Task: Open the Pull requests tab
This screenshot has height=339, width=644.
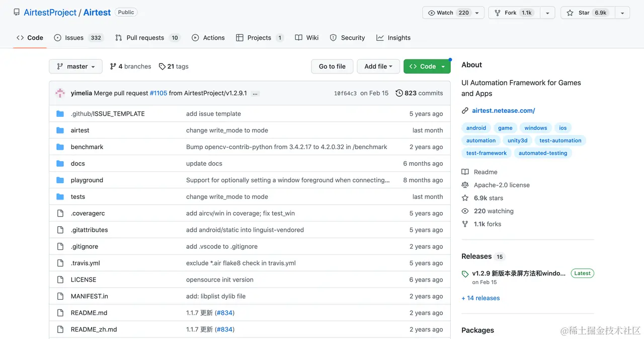Action: click(147, 38)
